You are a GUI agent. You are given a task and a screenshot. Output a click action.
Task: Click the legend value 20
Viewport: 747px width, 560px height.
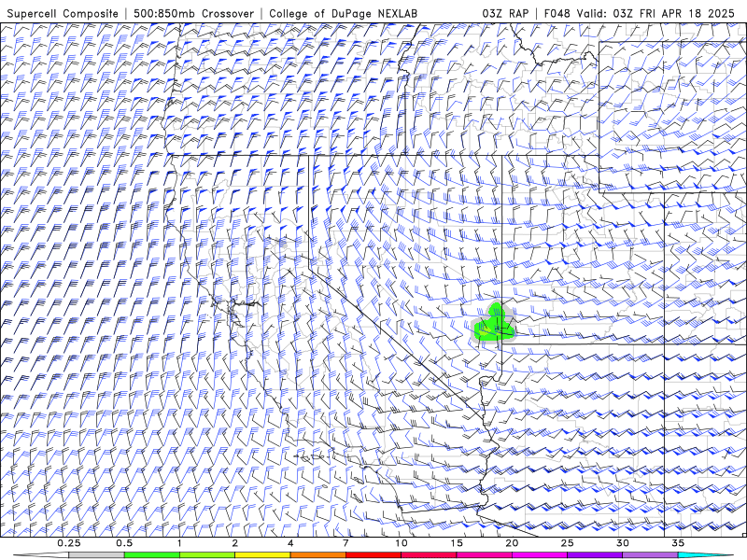(512, 543)
